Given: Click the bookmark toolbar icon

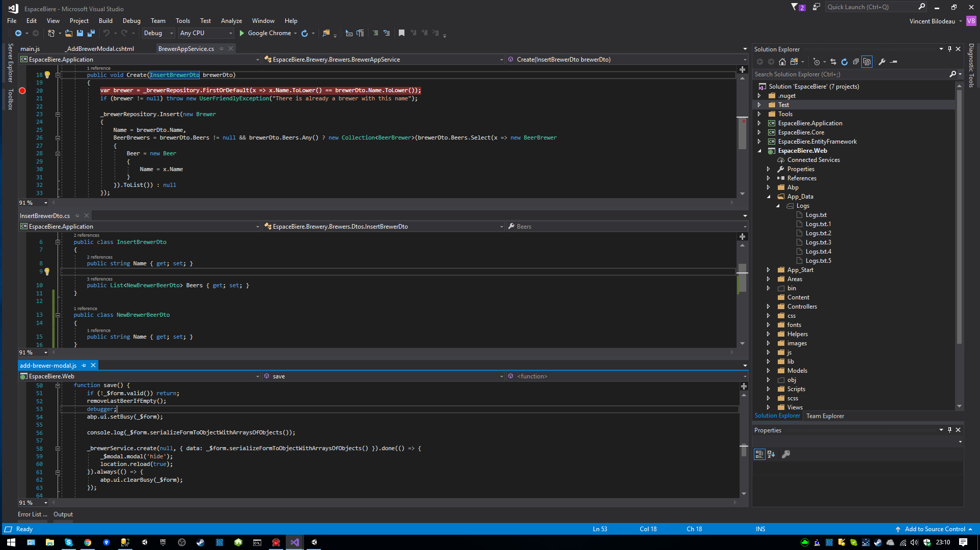Looking at the screenshot, I should 401,33.
